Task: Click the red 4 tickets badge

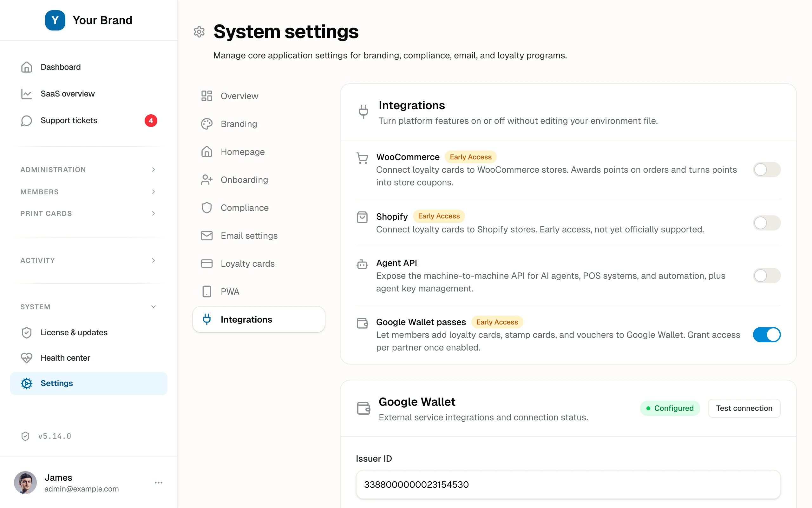Action: tap(151, 121)
